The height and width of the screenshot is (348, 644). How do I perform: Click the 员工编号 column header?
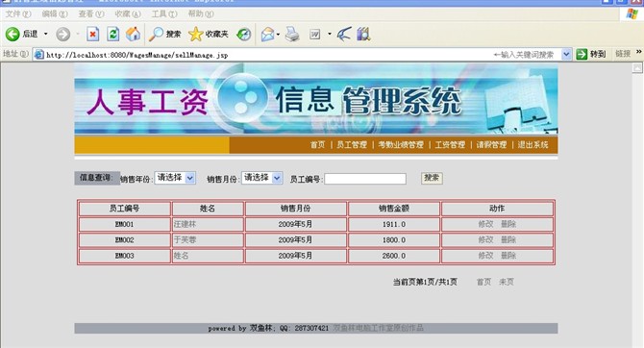click(x=124, y=209)
